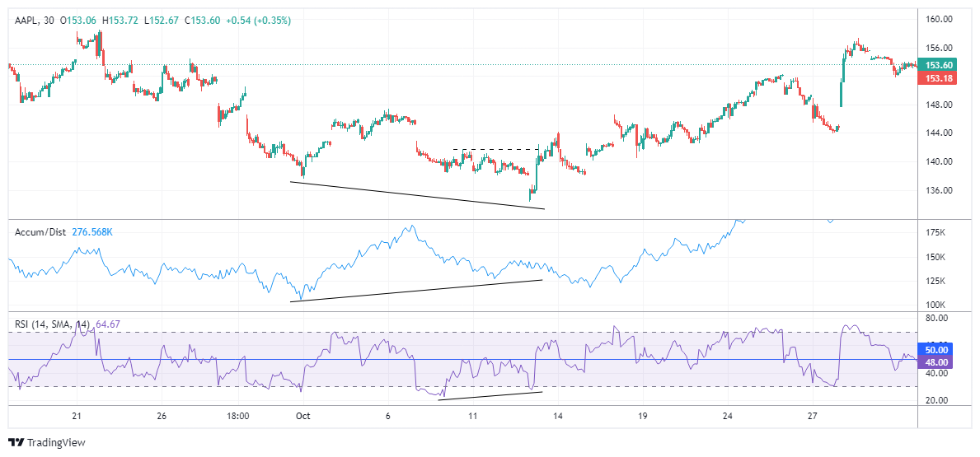Screen dimensions: 980x457
Task: Click the RSI value 64.67
Action: [x=108, y=324]
